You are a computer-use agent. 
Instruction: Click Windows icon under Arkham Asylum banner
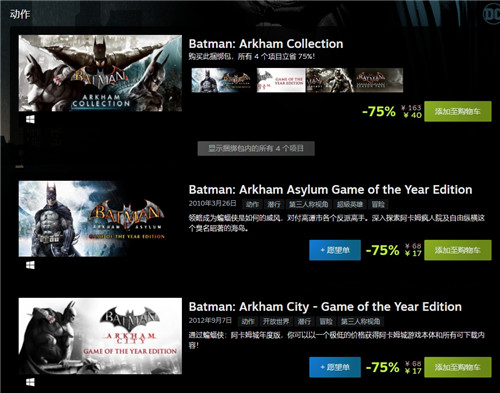click(x=30, y=265)
